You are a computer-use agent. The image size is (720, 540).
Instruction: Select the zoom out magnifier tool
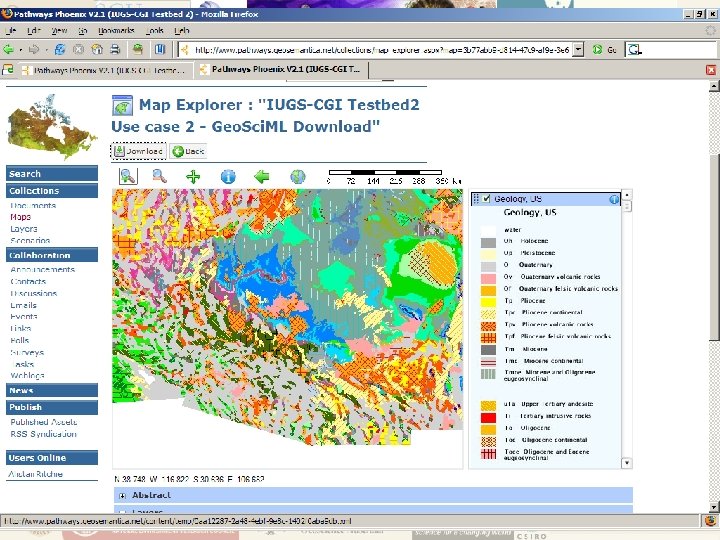coord(158,176)
